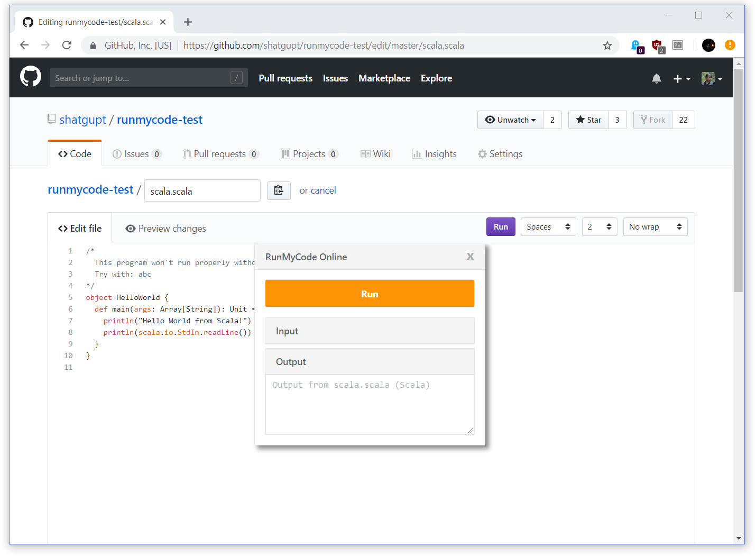756x556 pixels.
Task: Click the GitHub Octocat logo
Action: (x=31, y=77)
